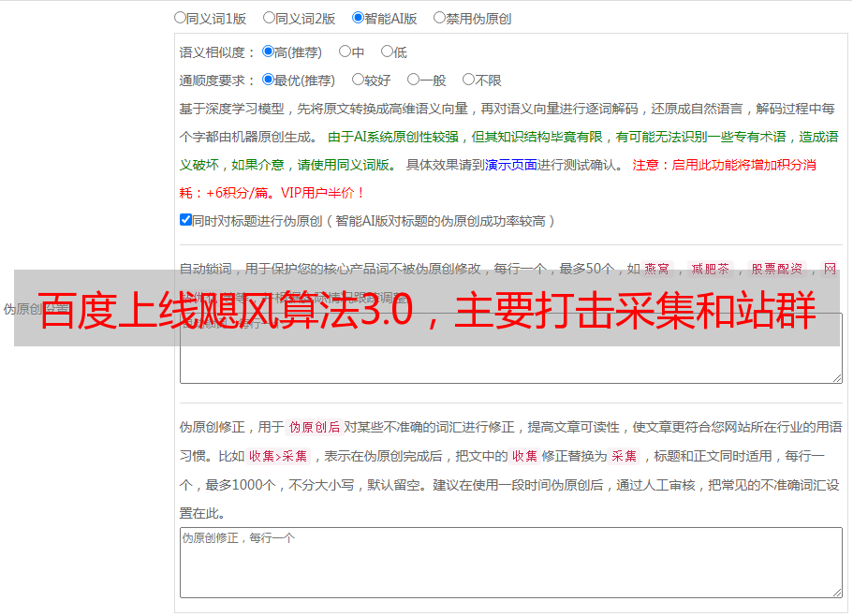
Task: Set 语义相似度 to 中
Action: [345, 51]
